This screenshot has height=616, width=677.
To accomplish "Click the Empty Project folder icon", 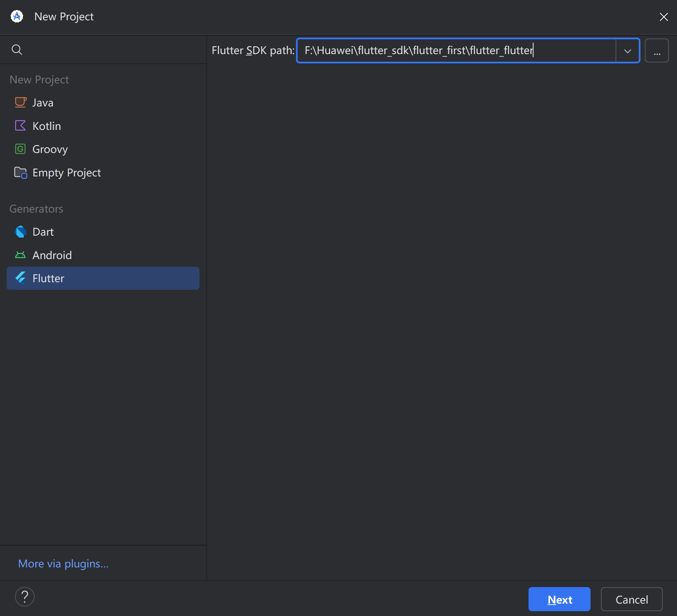I will coord(20,172).
